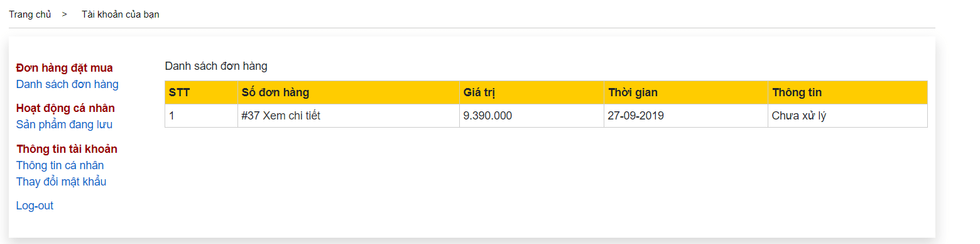This screenshot has height=244, width=980.
Task: Select Tài khoản của bạn breadcrumb
Action: tap(120, 14)
